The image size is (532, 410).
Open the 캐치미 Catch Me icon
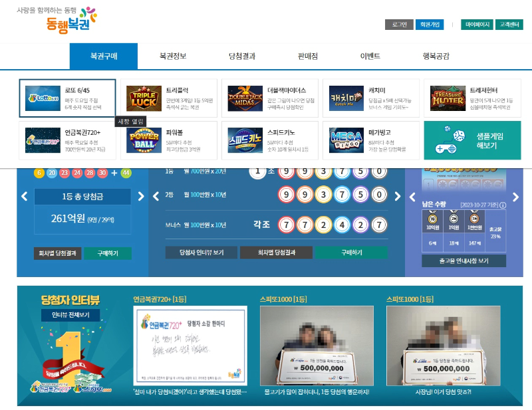[346, 98]
